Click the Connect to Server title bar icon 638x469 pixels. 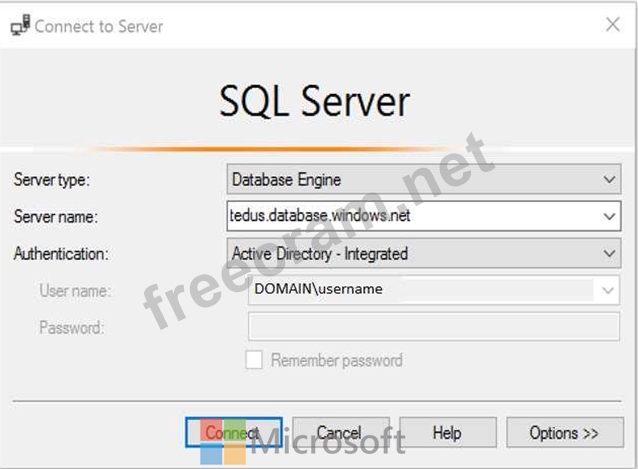[x=19, y=26]
